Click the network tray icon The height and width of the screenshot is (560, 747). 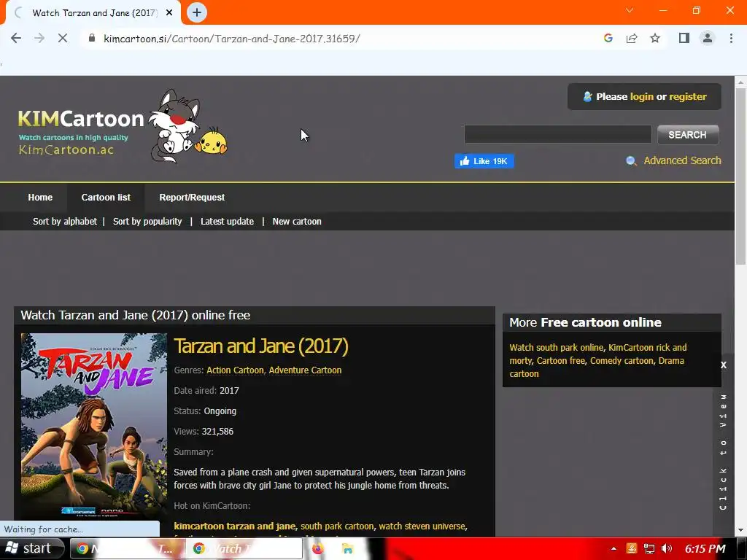[649, 548]
